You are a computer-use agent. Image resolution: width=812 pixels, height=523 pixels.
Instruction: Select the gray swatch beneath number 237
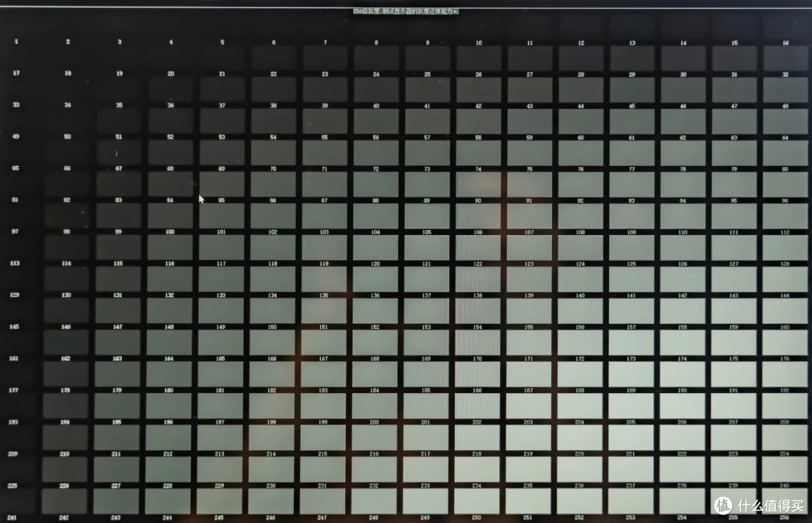pyautogui.click(x=630, y=501)
